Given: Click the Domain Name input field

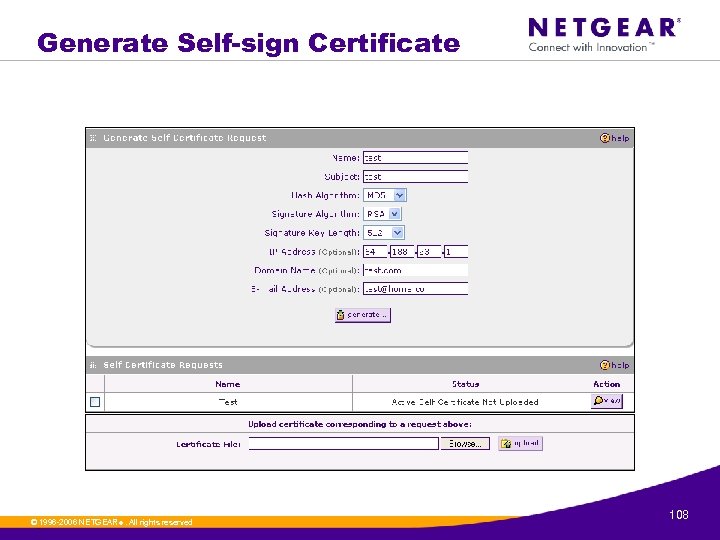Looking at the screenshot, I should 416,270.
